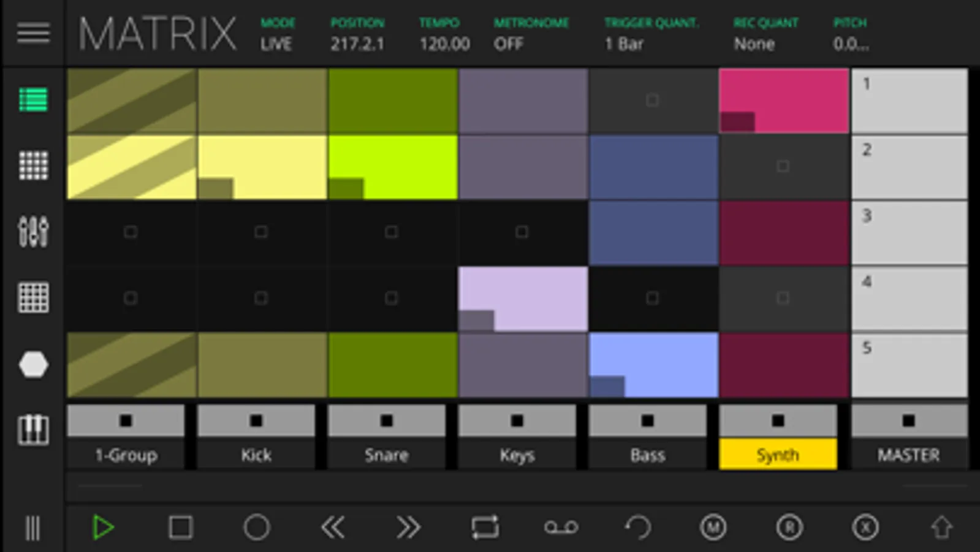Trigger the light purple Keys clip in scene 4

[x=523, y=299]
